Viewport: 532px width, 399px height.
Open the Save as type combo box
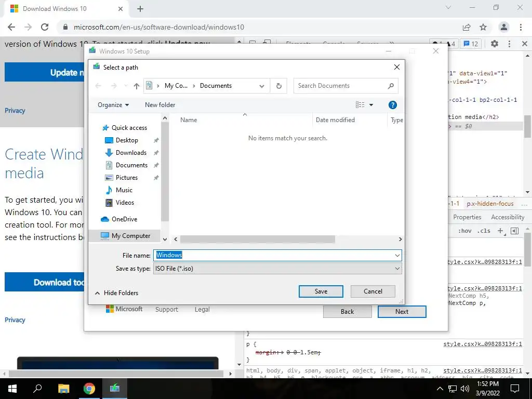click(x=277, y=269)
